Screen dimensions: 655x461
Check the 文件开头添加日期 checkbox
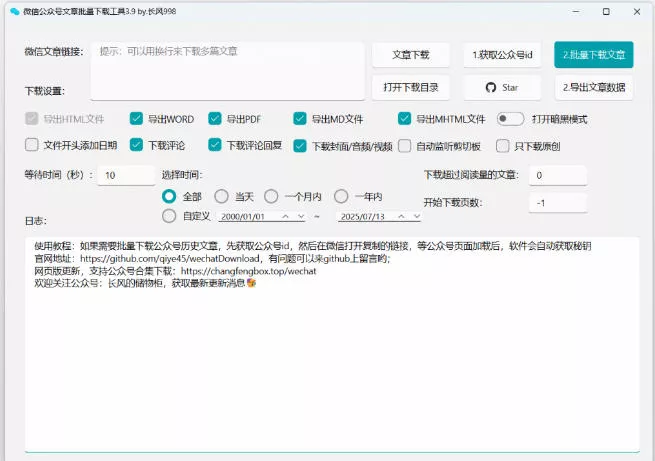click(32, 145)
